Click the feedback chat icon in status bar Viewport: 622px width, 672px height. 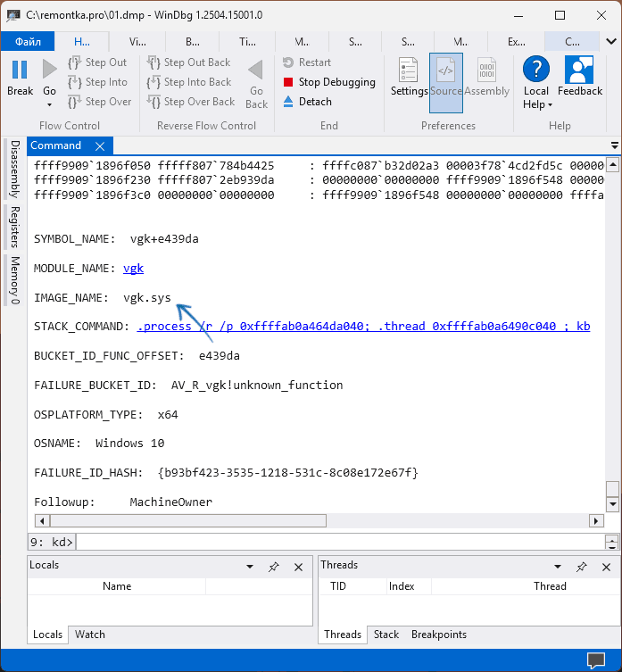click(596, 660)
